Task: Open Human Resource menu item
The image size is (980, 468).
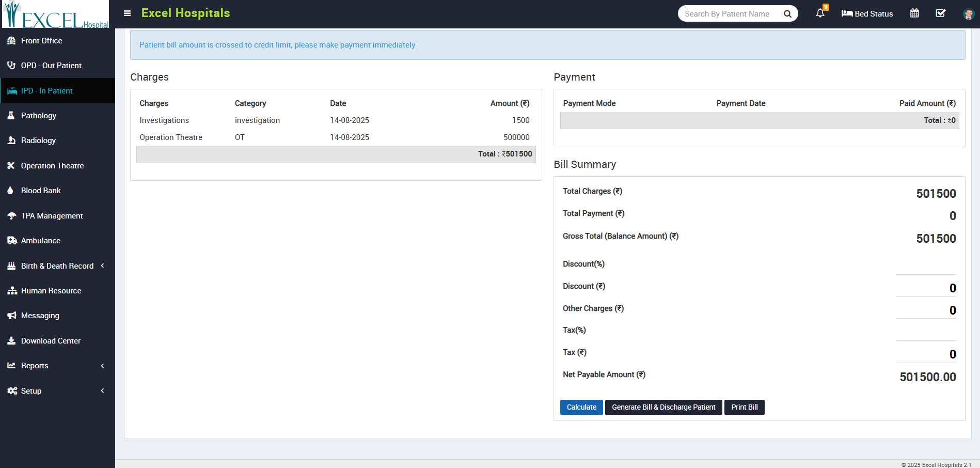Action: point(51,291)
